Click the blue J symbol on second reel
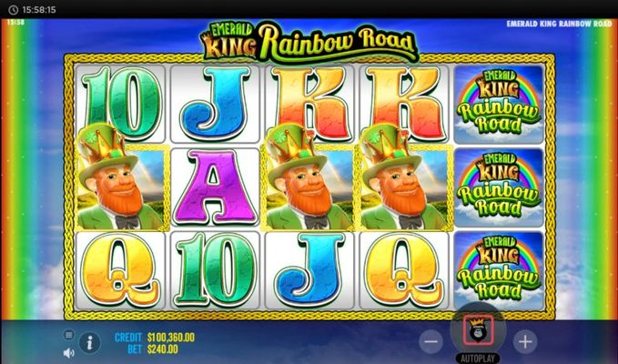This screenshot has width=618, height=364. pyautogui.click(x=216, y=103)
